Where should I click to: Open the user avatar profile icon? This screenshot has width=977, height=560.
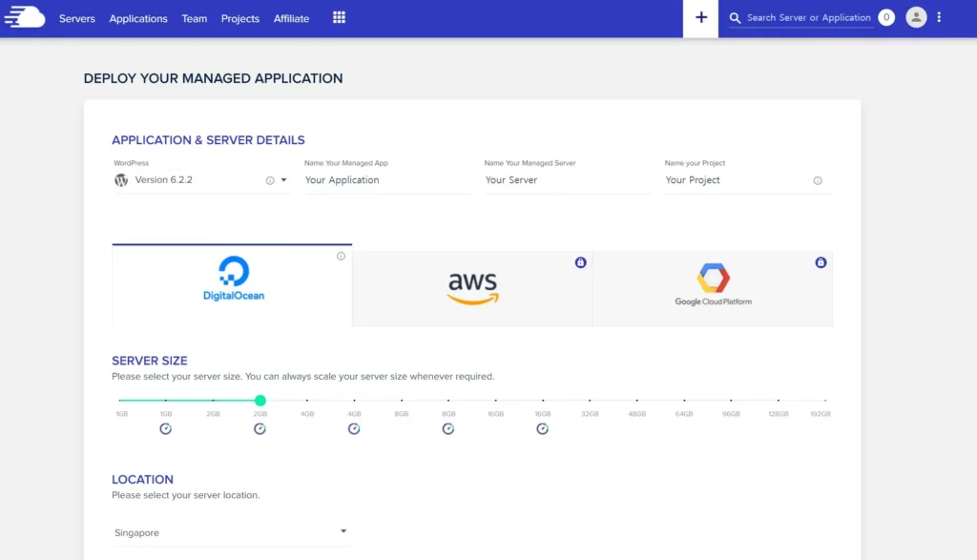click(x=916, y=17)
